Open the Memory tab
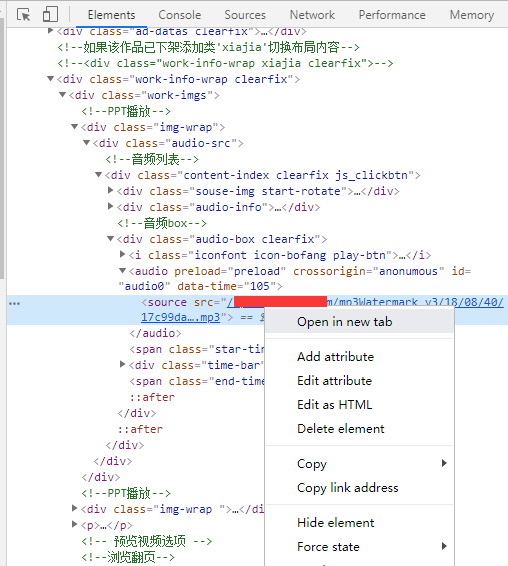Viewport: 508px width, 566px height. click(472, 15)
